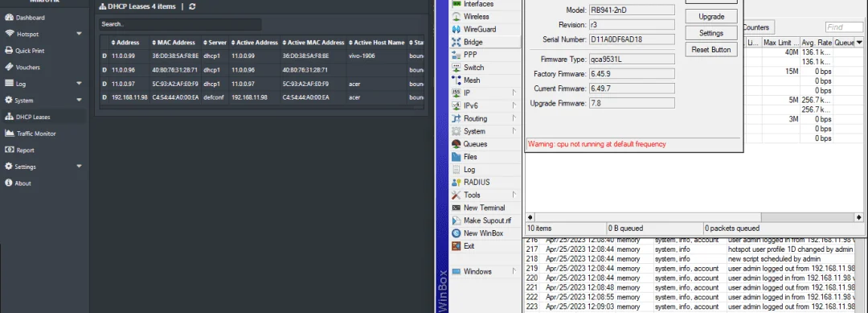Click address 11.0.0.99 in leases table
This screenshot has height=313, width=868.
click(x=123, y=56)
